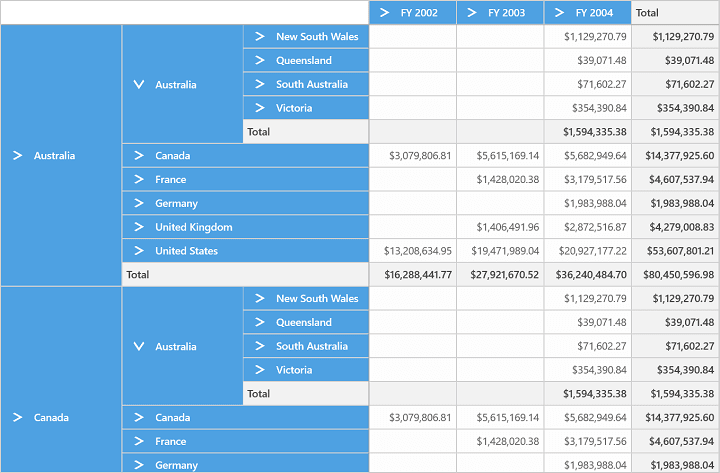Expand the United States row
Screen dimensions: 720x473
tap(139, 251)
